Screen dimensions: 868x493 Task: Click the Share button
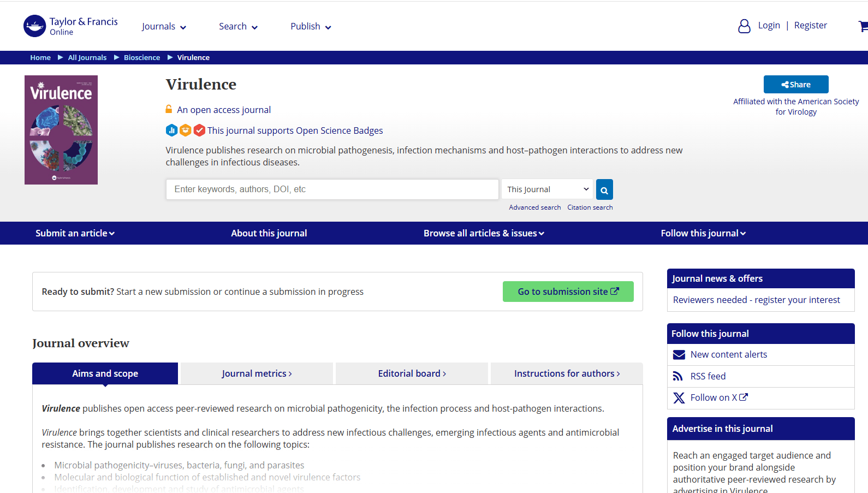click(x=796, y=85)
